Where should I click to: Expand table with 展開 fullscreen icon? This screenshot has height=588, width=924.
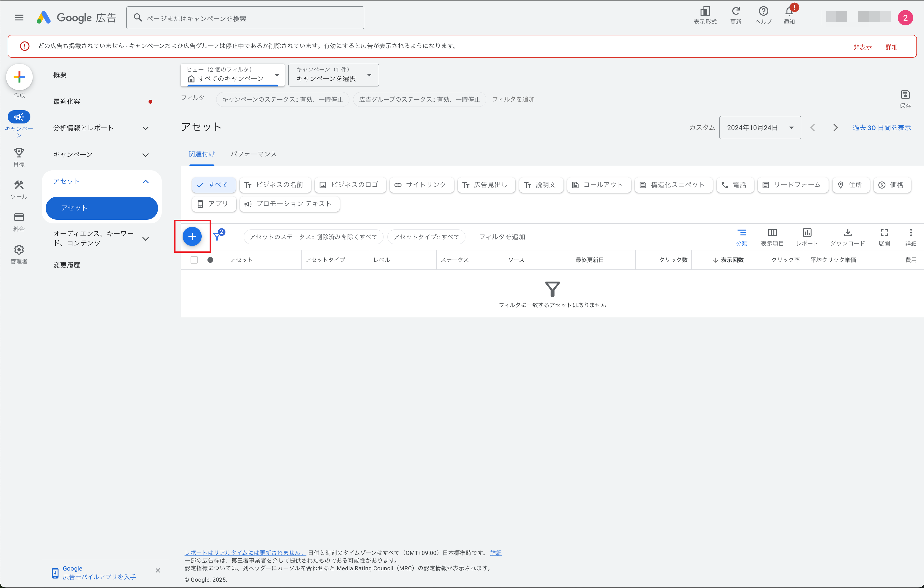[x=884, y=233]
